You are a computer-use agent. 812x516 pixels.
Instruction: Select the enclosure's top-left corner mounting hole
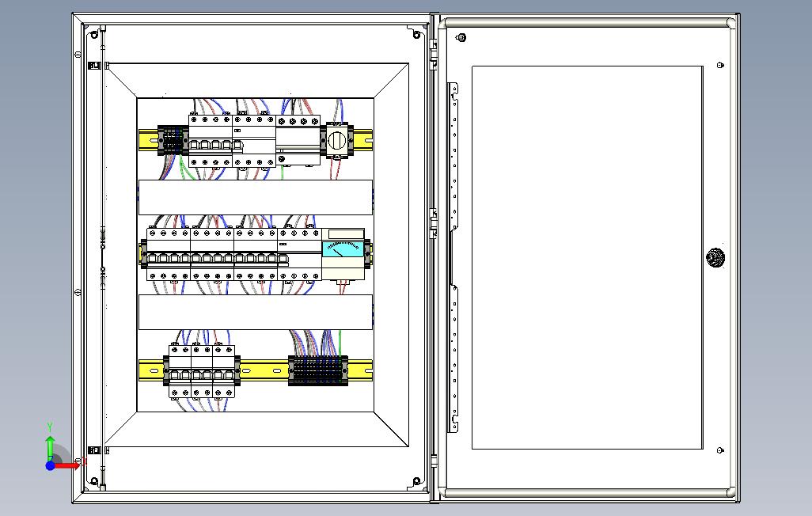tap(94, 36)
